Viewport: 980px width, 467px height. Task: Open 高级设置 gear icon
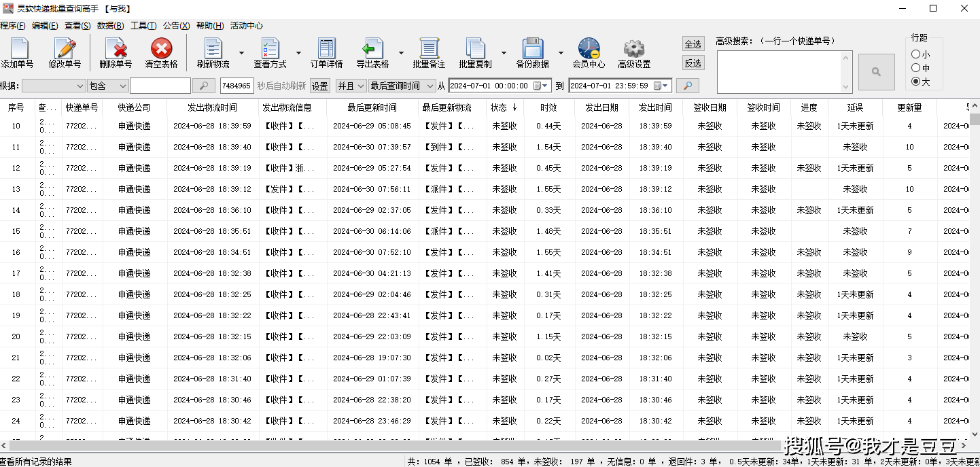point(634,48)
